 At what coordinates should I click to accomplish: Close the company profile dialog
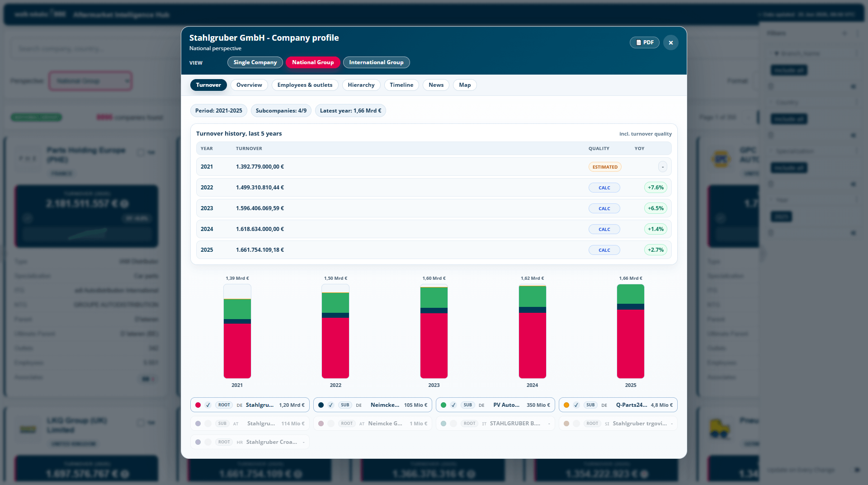click(x=671, y=42)
